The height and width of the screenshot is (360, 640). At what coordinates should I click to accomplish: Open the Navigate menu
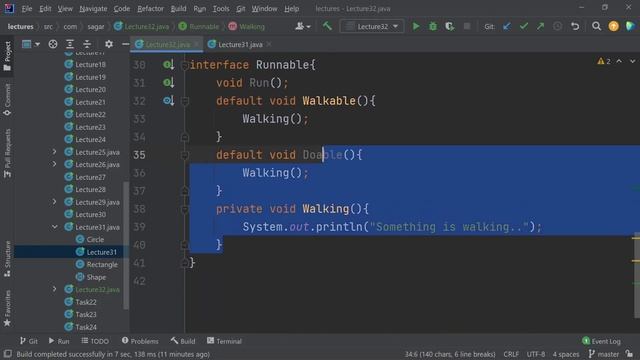tap(93, 9)
